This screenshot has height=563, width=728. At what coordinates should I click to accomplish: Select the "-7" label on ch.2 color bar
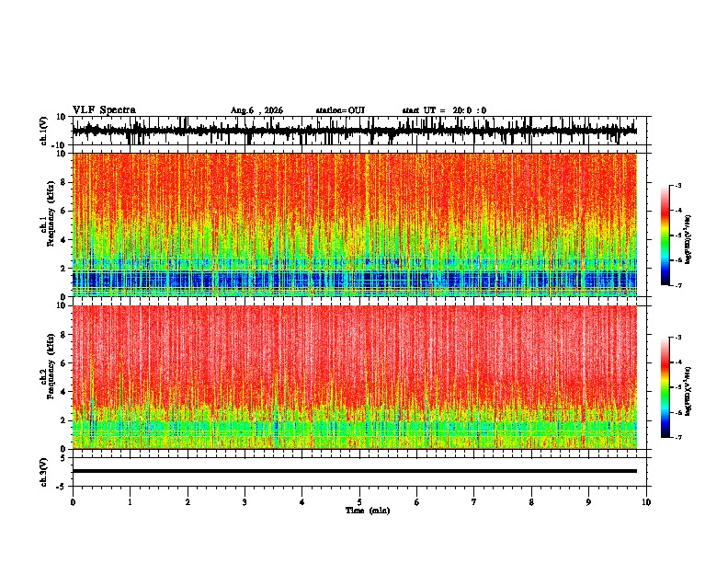[677, 438]
